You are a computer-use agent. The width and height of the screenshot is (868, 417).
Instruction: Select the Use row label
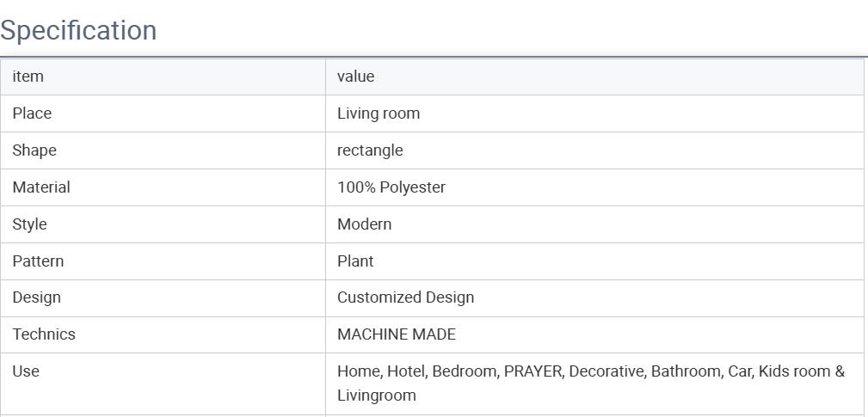(x=26, y=371)
